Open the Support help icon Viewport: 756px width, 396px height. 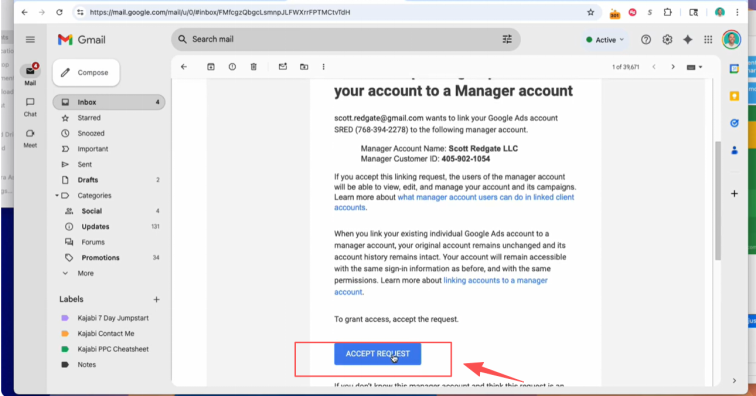point(646,40)
